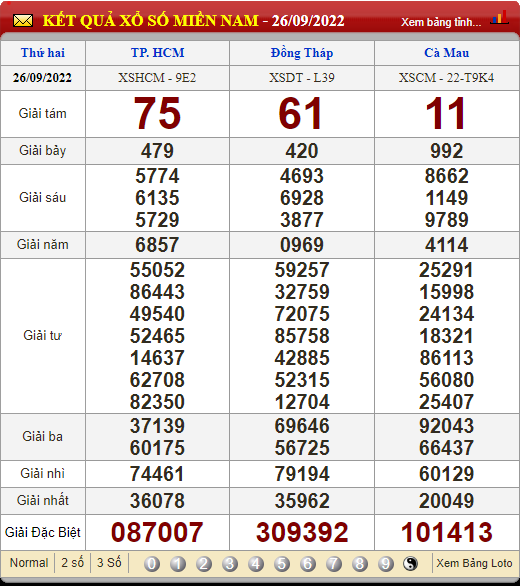Click the Giải sáu number 6928

click(302, 198)
